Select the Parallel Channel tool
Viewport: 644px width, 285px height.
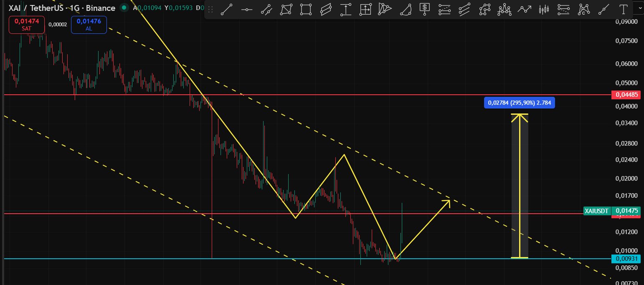click(x=326, y=9)
